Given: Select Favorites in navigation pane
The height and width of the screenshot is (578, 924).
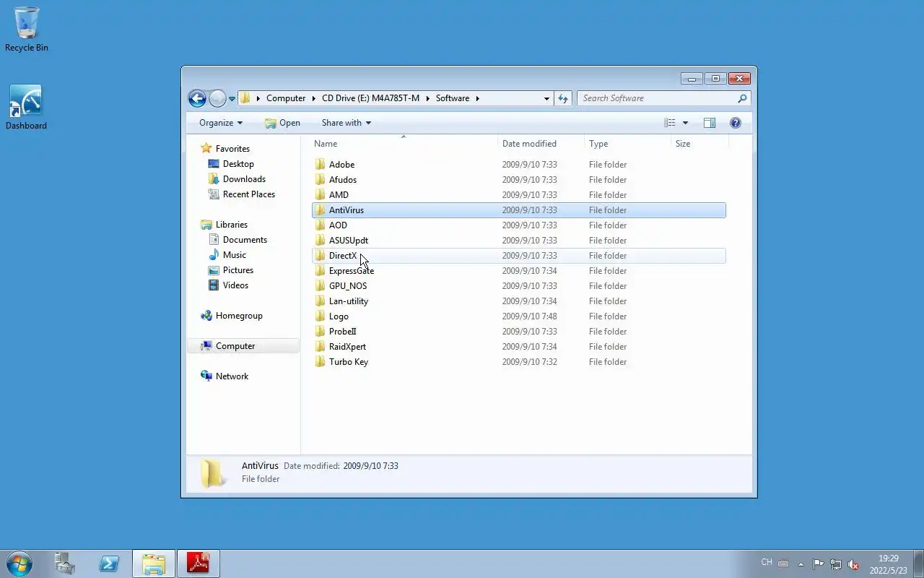Looking at the screenshot, I should [232, 149].
